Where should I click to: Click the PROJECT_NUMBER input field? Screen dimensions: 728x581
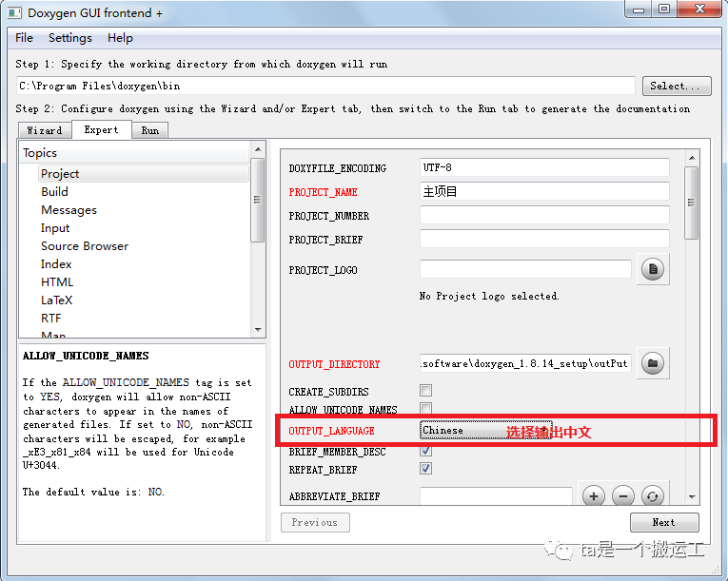click(x=544, y=215)
